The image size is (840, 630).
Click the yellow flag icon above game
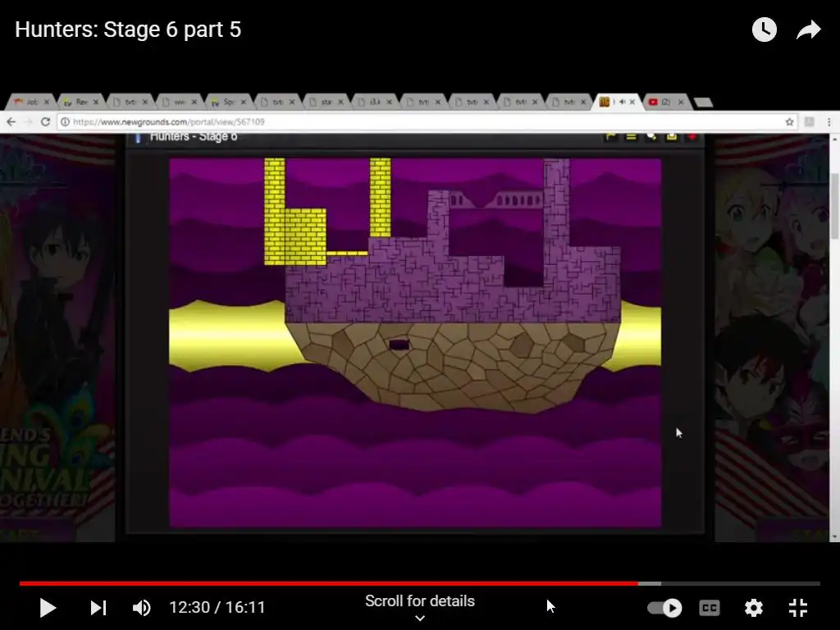(610, 137)
